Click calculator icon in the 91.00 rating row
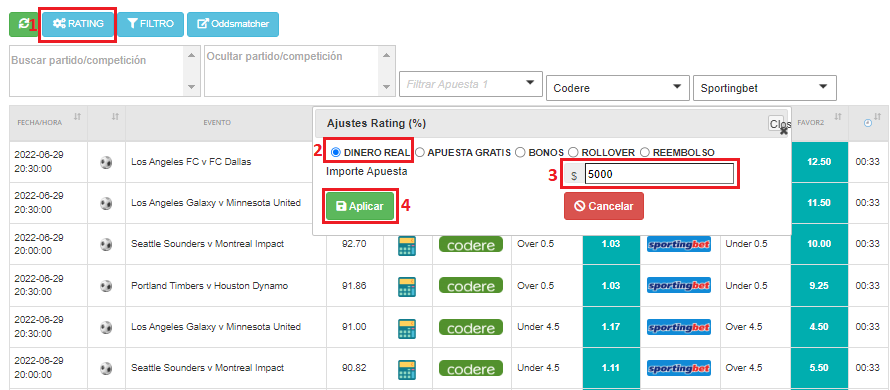Viewport: 890px width, 390px height. (406, 328)
